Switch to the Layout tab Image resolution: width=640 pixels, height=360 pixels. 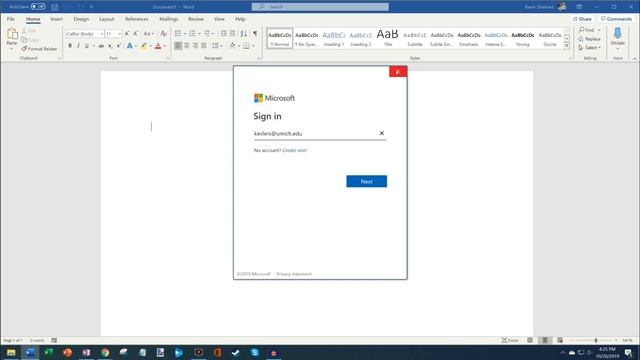107,19
